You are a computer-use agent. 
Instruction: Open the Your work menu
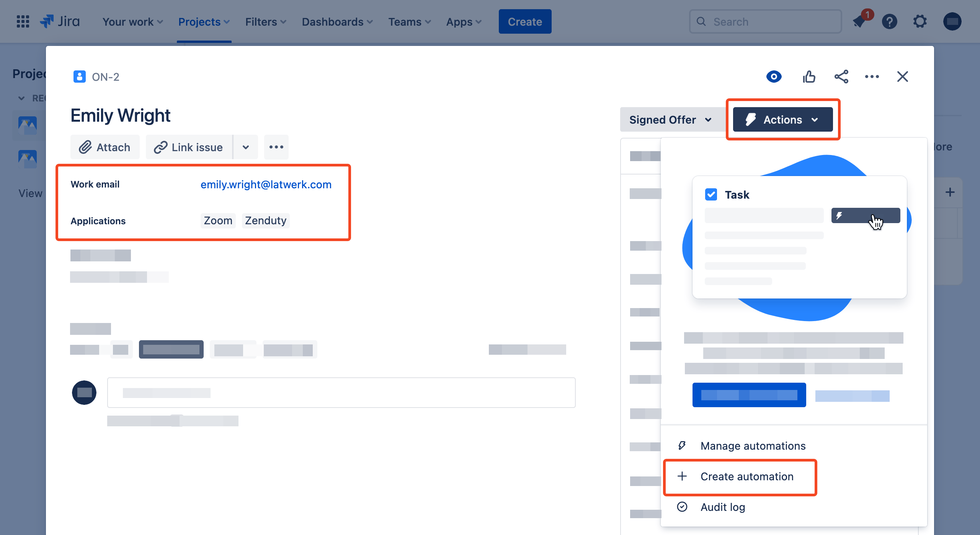(x=132, y=22)
